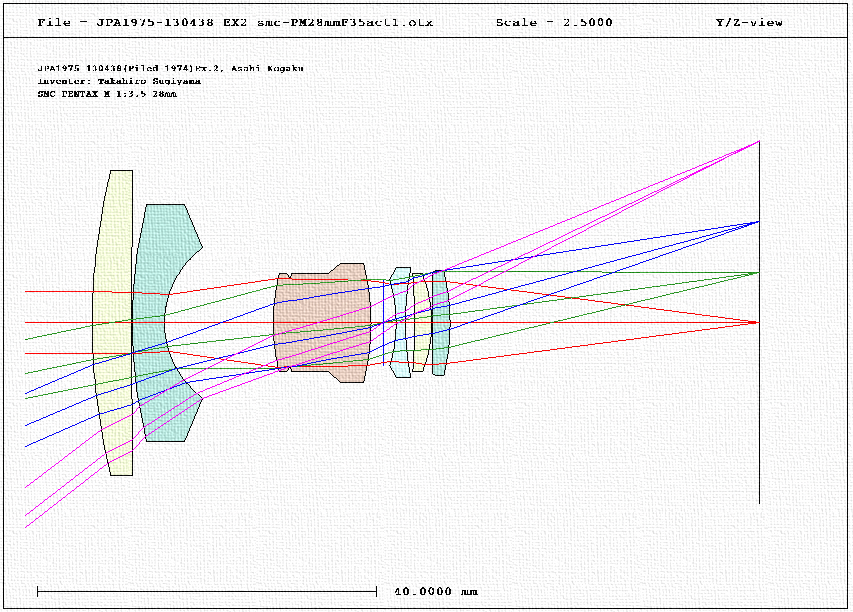Image resolution: width=853 pixels, height=612 pixels.
Task: Click the blue aperture stop line
Action: pyautogui.click(x=384, y=323)
